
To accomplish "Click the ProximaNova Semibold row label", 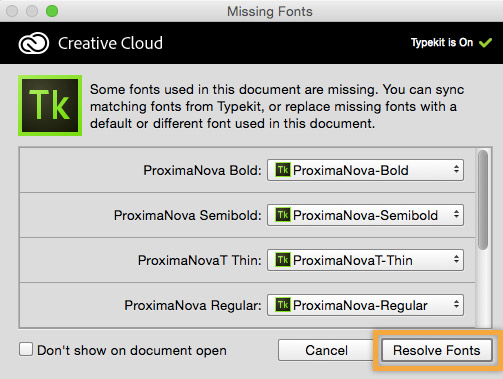I will [x=187, y=215].
